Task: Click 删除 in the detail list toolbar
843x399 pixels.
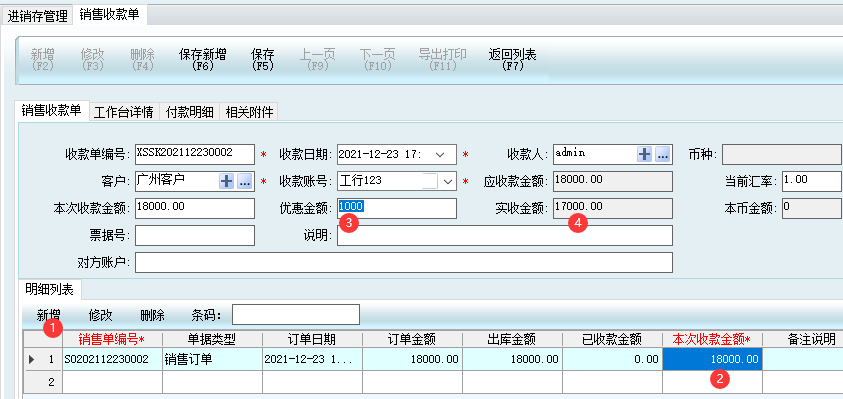Action: [152, 315]
